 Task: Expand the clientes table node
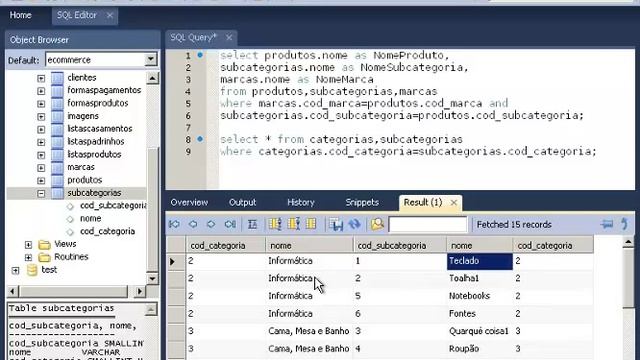pos(41,78)
